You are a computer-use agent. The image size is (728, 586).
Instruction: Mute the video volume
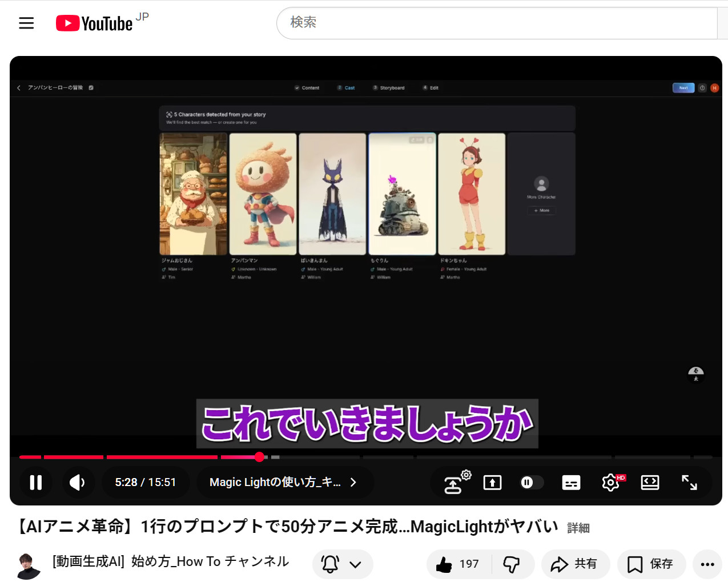(77, 483)
